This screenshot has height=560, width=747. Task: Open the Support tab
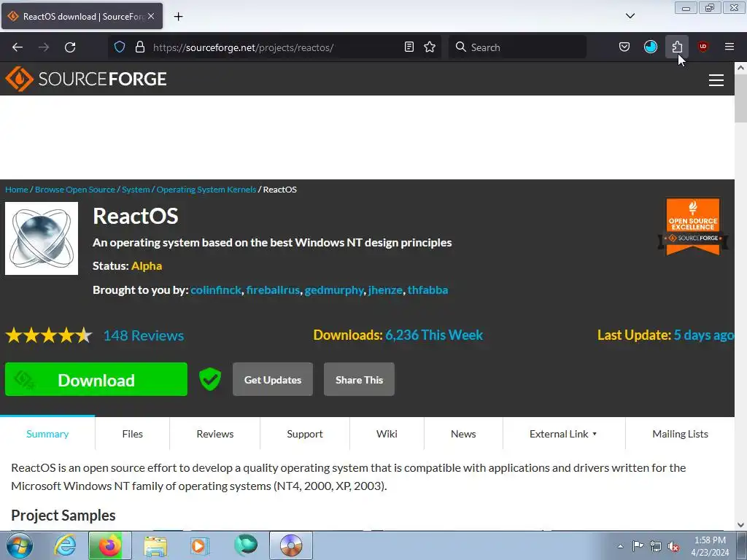(305, 434)
